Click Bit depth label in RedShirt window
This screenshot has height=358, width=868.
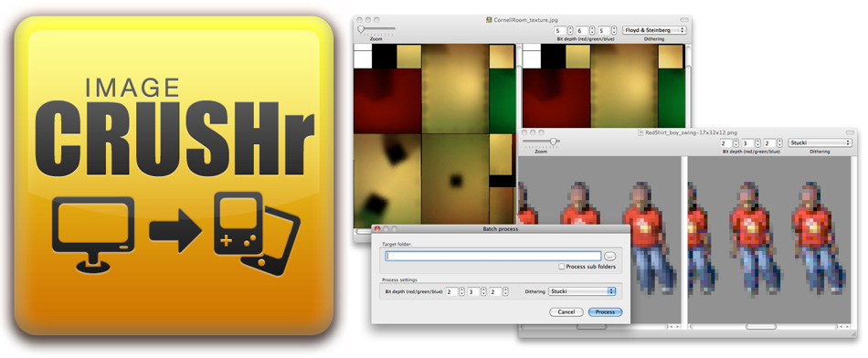[751, 152]
